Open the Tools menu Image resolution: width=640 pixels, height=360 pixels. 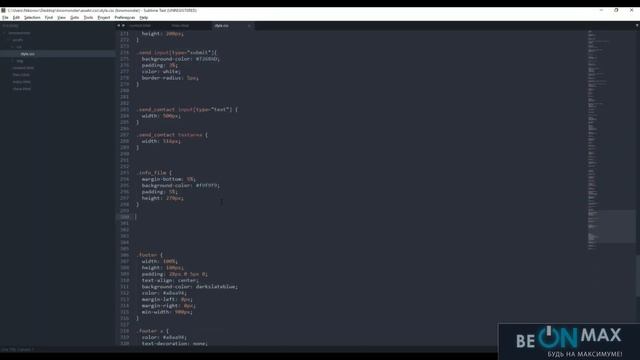[89, 18]
